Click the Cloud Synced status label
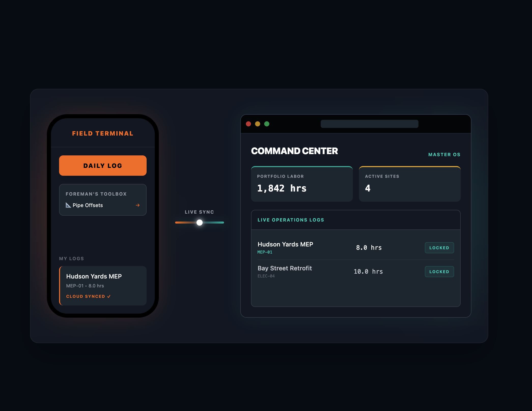The height and width of the screenshot is (411, 532). [88, 297]
